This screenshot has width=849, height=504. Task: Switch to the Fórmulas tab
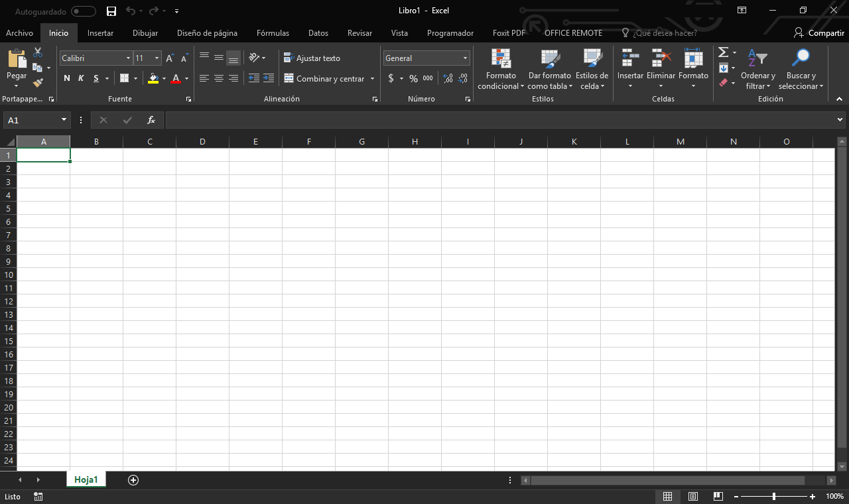273,33
